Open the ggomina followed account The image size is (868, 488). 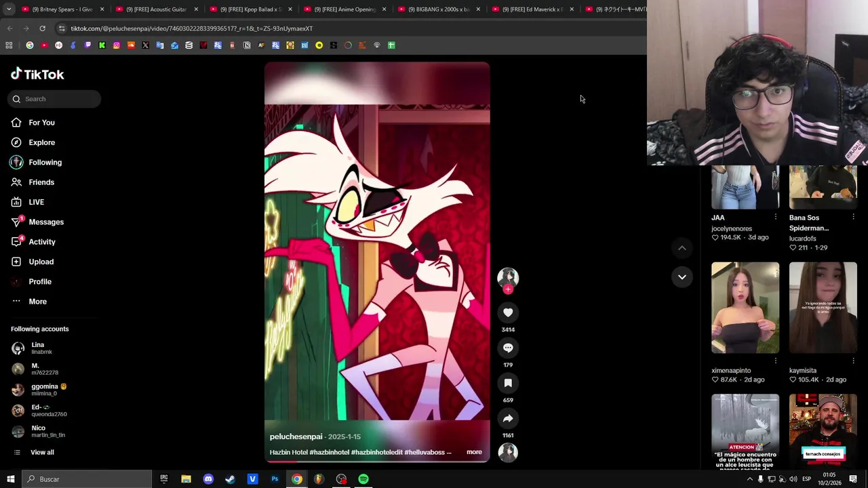39,390
